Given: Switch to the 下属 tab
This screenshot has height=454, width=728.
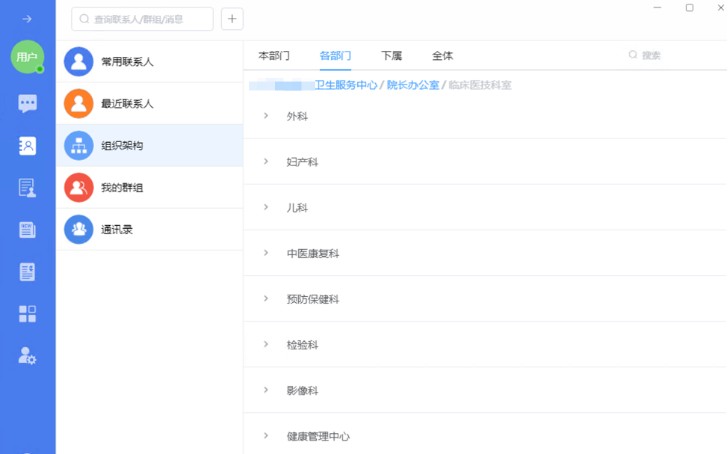Looking at the screenshot, I should point(391,56).
